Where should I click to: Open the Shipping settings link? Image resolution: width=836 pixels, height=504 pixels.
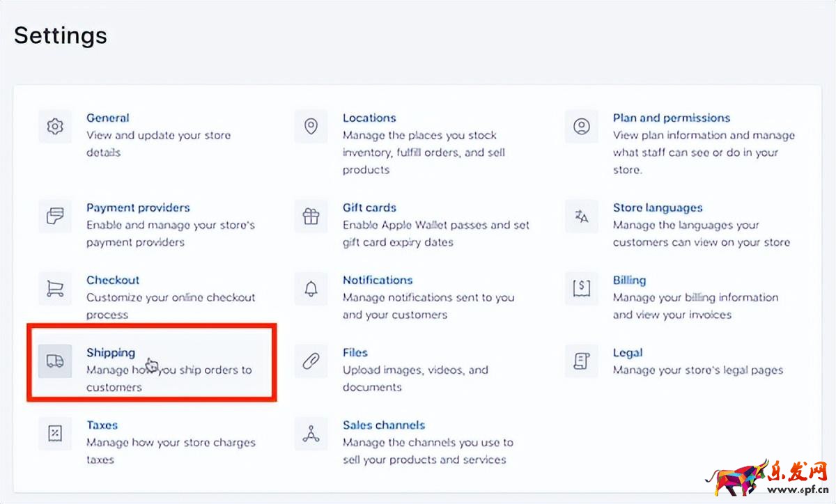[111, 353]
